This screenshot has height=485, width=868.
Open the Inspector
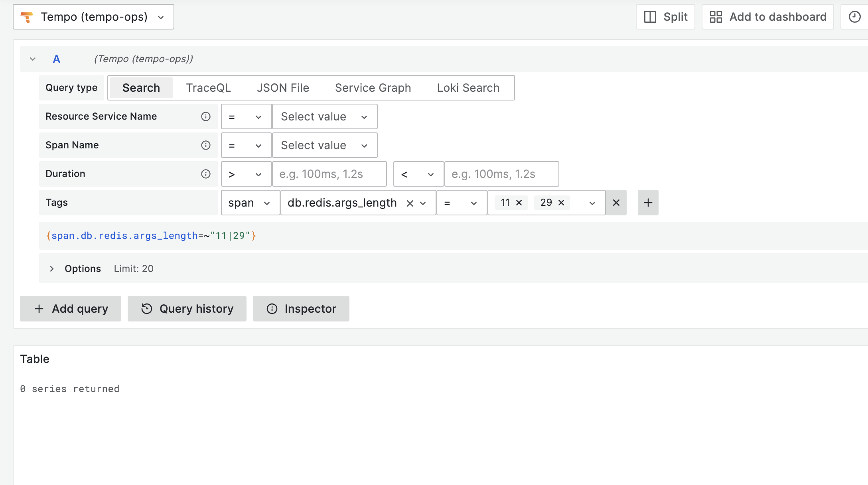click(301, 308)
